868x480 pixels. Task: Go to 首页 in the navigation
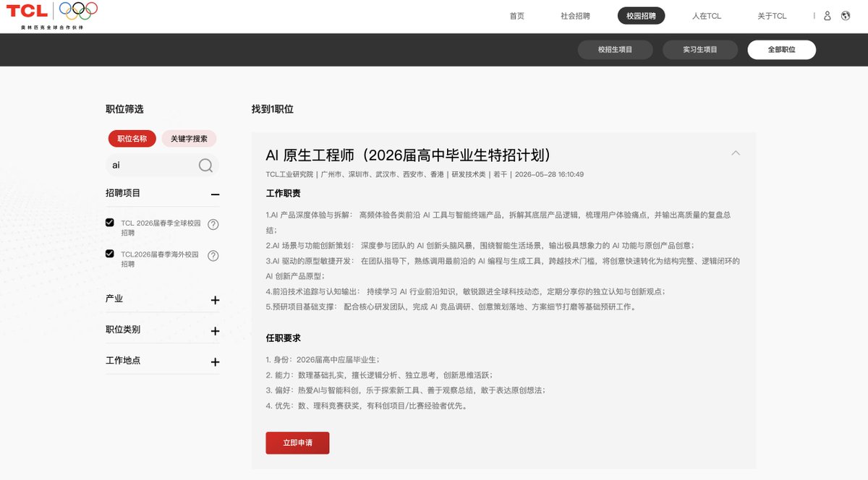pos(516,16)
